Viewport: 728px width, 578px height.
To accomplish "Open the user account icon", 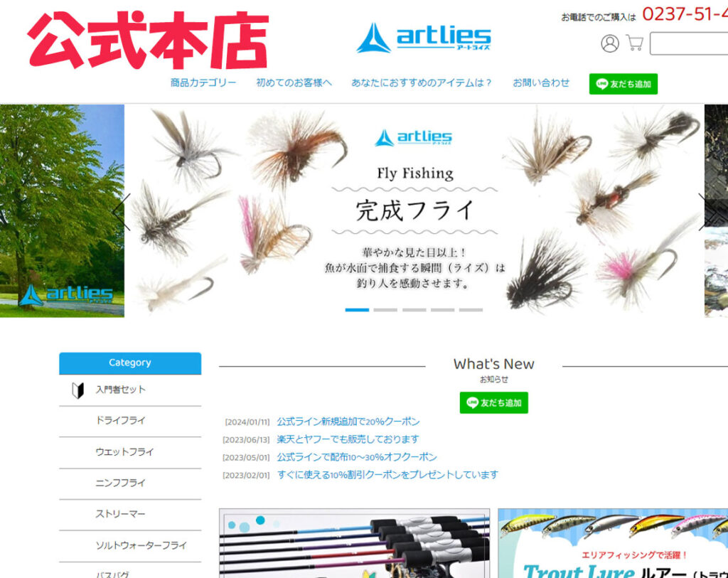I will [x=609, y=43].
